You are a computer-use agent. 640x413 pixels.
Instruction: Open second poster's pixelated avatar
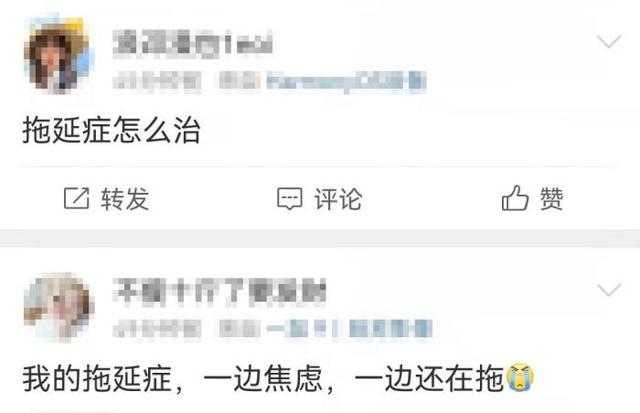[x=59, y=307]
